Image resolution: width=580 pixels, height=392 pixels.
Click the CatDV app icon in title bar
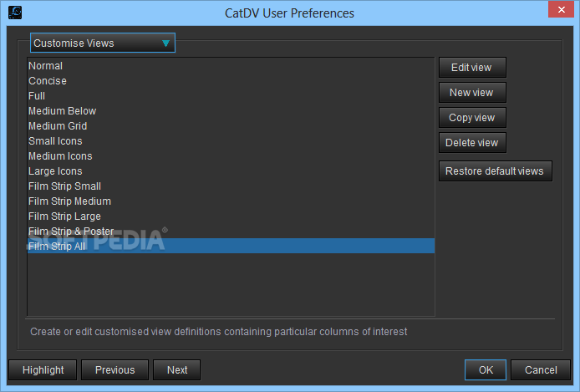(15, 13)
